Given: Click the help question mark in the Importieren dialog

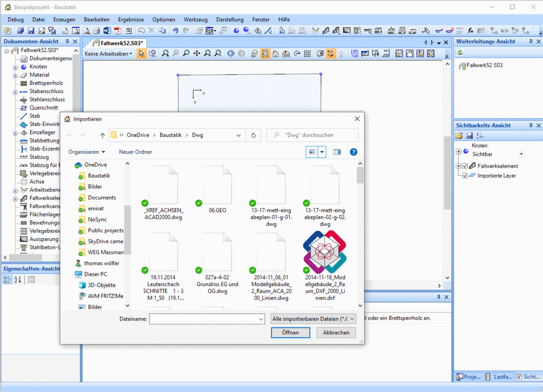Looking at the screenshot, I should 353,152.
